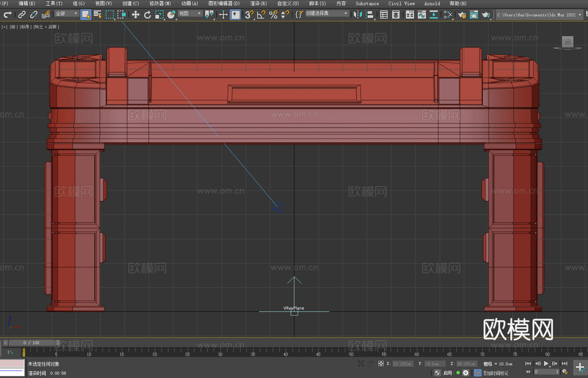Open the Curve Editor icon
The height and width of the screenshot is (378, 588).
(422, 14)
